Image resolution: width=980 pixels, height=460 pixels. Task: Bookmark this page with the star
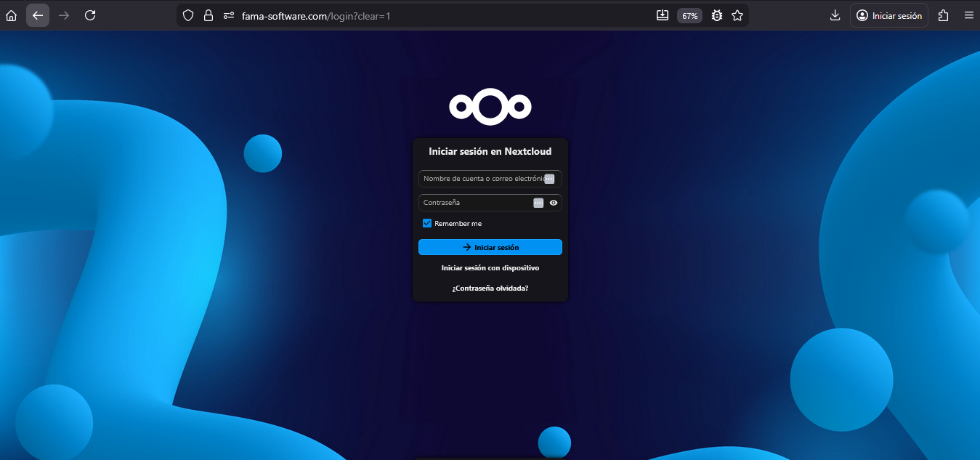[x=737, y=15]
